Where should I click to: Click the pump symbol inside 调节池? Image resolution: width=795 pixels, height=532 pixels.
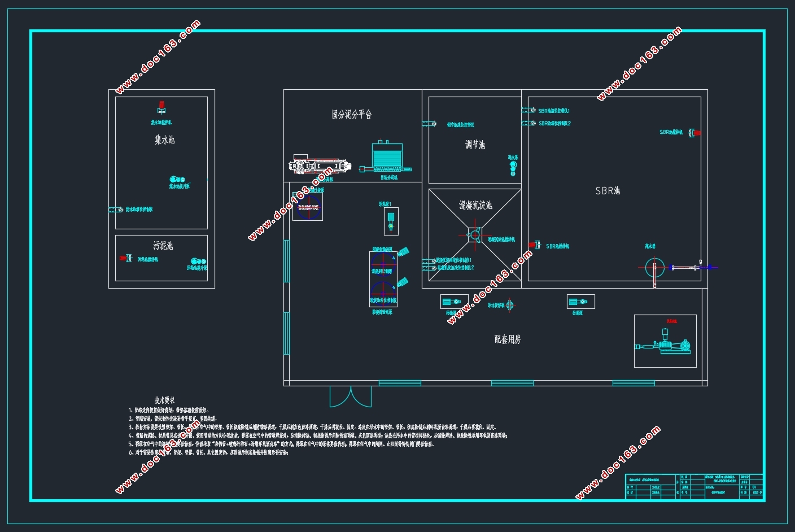coord(513,167)
